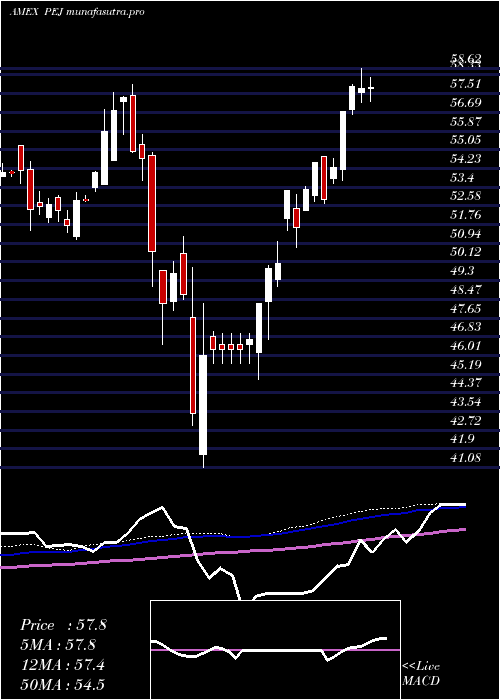500x700 pixels.
Task: Click the 50MA : 54.5 readout
Action: click(62, 685)
